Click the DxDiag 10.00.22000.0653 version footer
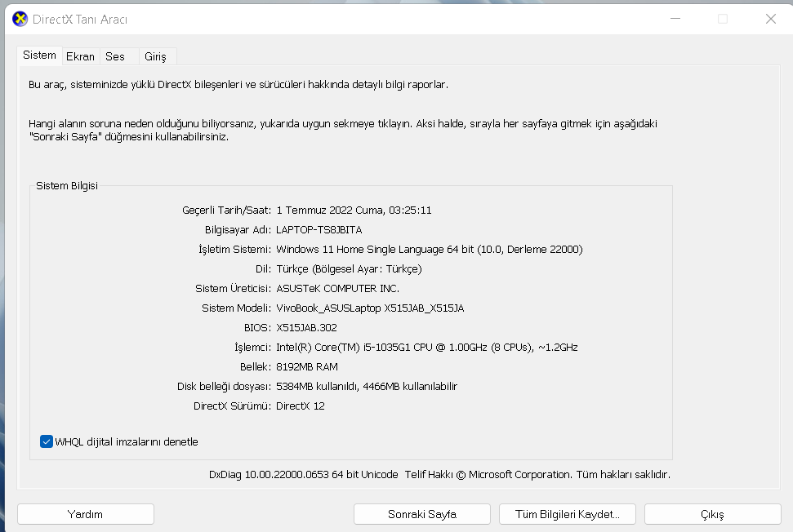Image resolution: width=793 pixels, height=532 pixels. pyautogui.click(x=304, y=475)
